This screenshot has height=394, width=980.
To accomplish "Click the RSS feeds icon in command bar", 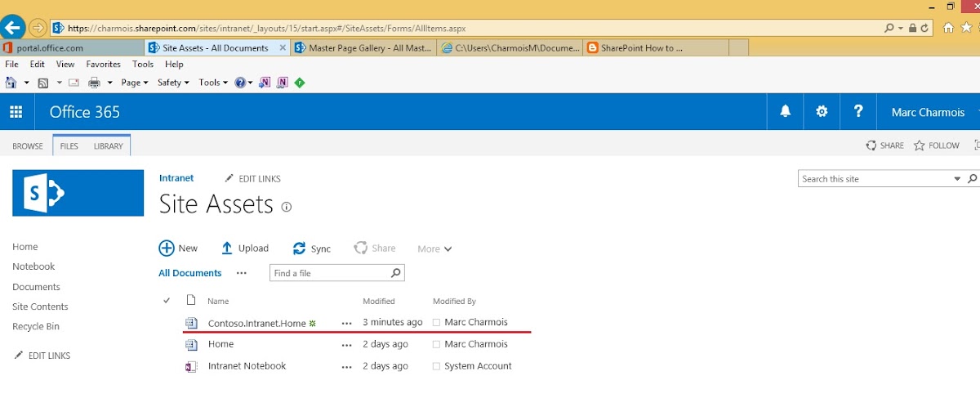I will 43,83.
